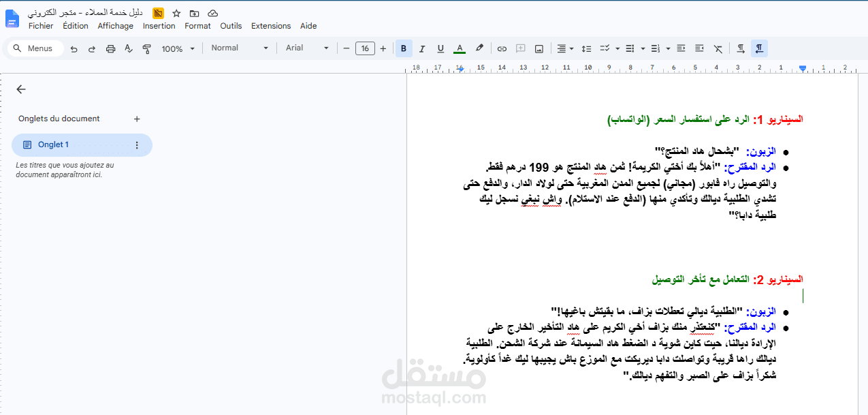Decrease the indent
The image size is (868, 415).
[x=681, y=48]
